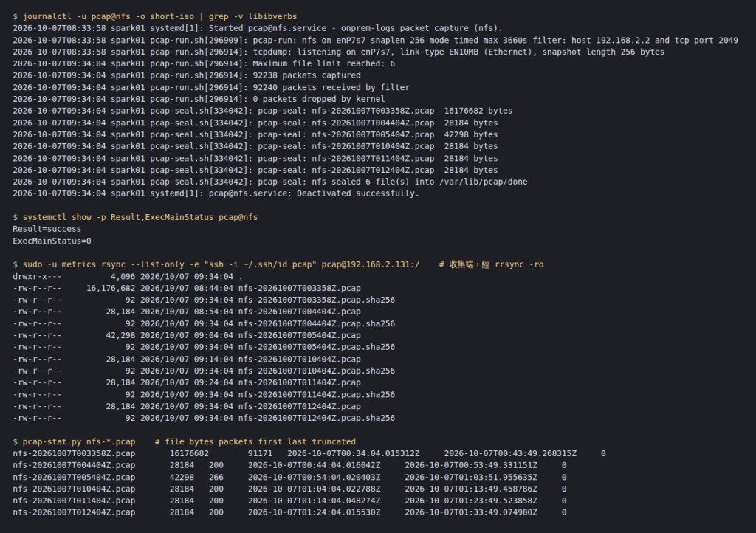The image size is (756, 533).
Task: Click the 'systemctl show -p Result,ExecMainStatus' command
Action: [x=140, y=217]
